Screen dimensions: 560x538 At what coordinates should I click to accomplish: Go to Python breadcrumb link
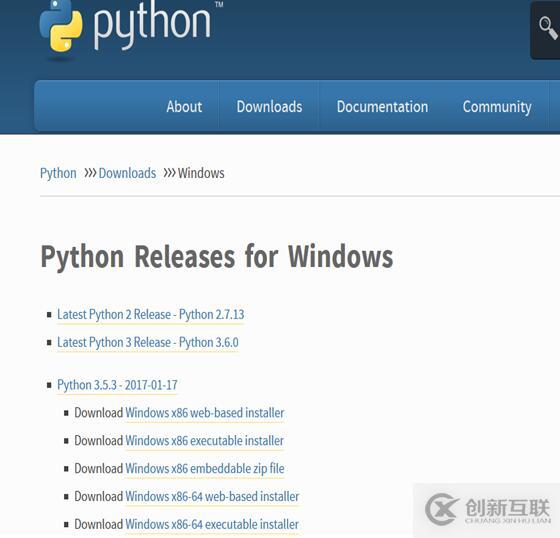[58, 173]
